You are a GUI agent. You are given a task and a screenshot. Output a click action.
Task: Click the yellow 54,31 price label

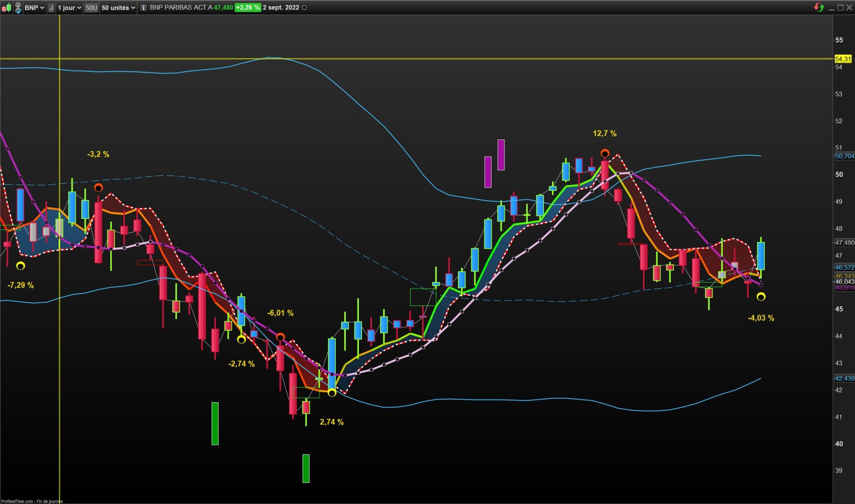843,59
